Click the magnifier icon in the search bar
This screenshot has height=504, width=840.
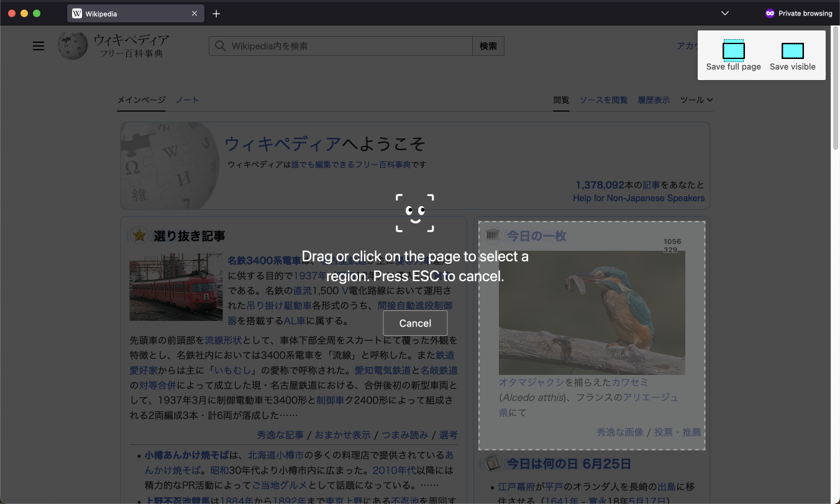click(x=220, y=46)
